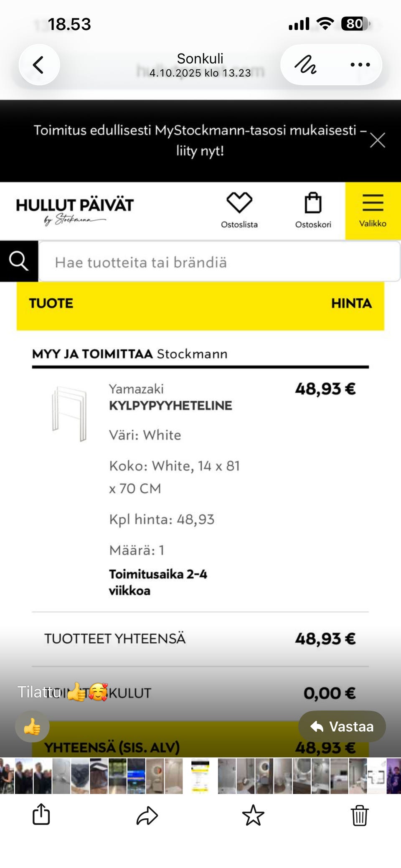Tap the thumbs-up reaction bubble
401x868 pixels.
tap(32, 728)
